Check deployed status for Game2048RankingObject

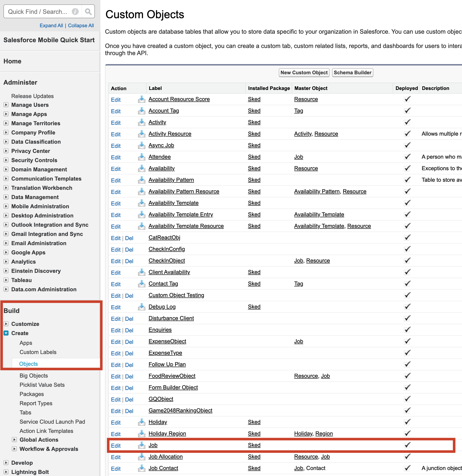[x=406, y=410]
